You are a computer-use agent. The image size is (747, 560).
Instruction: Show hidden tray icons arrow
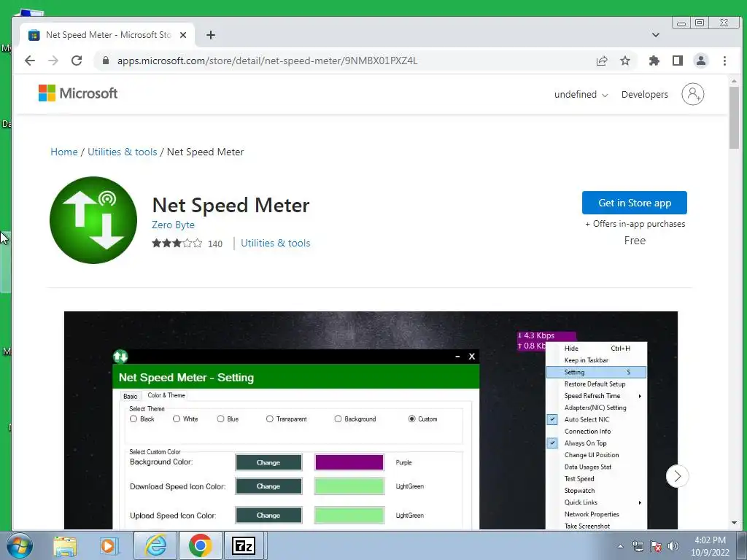click(x=620, y=546)
